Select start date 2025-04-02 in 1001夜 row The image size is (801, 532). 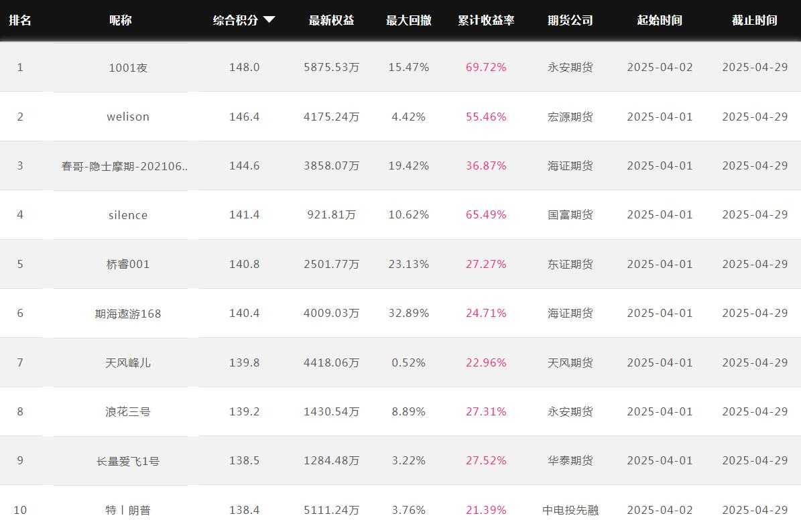pos(660,68)
